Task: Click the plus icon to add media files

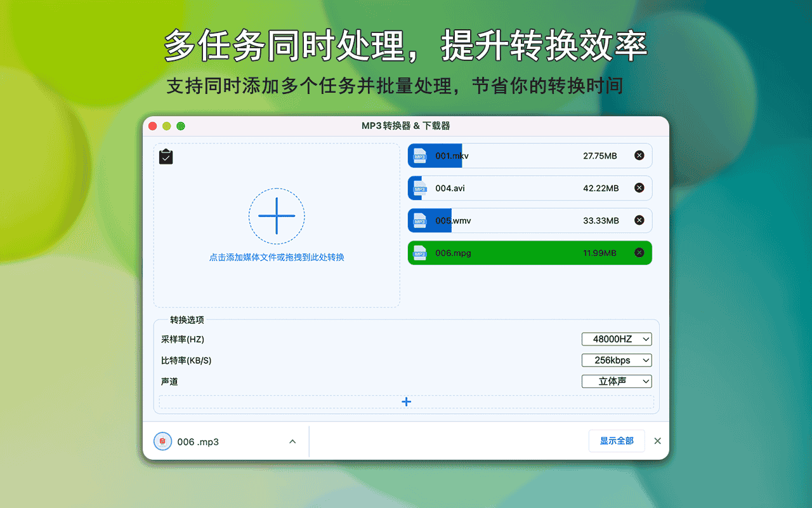Action: point(277,216)
